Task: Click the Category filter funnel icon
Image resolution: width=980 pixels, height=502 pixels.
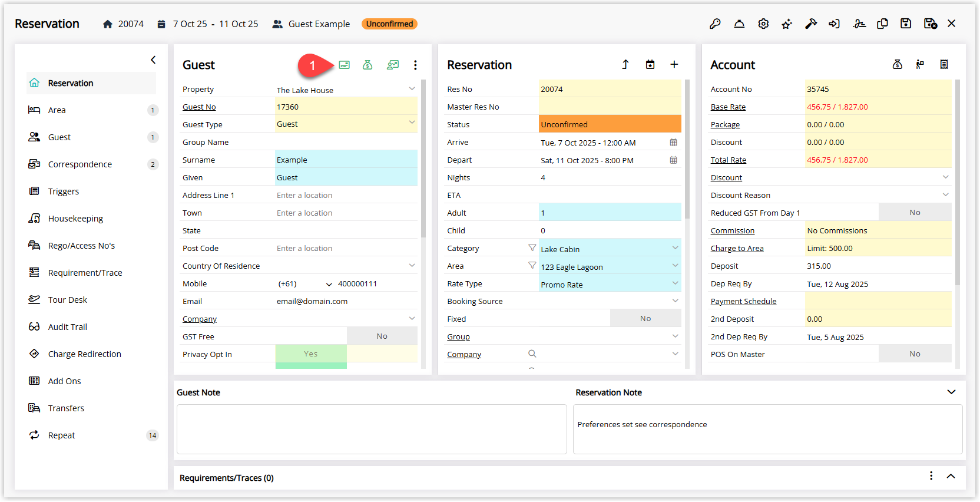Action: pyautogui.click(x=532, y=248)
